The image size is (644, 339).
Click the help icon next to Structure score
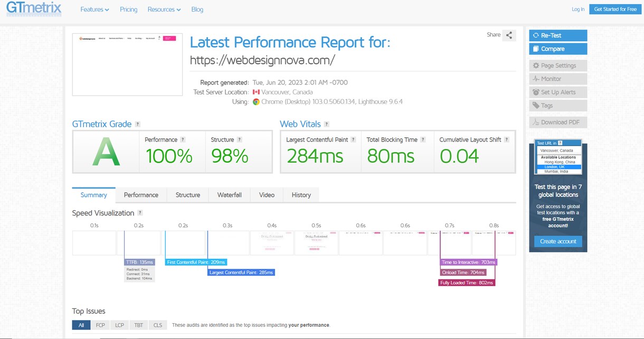[240, 140]
